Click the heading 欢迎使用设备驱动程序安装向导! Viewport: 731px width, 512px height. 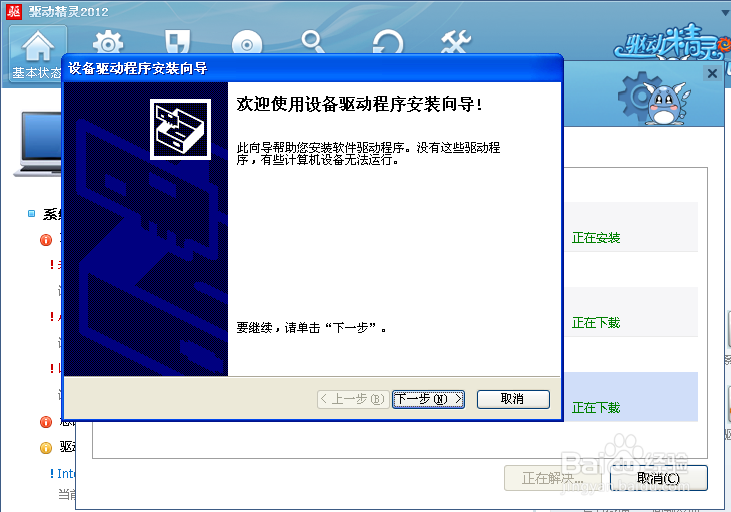(x=359, y=104)
